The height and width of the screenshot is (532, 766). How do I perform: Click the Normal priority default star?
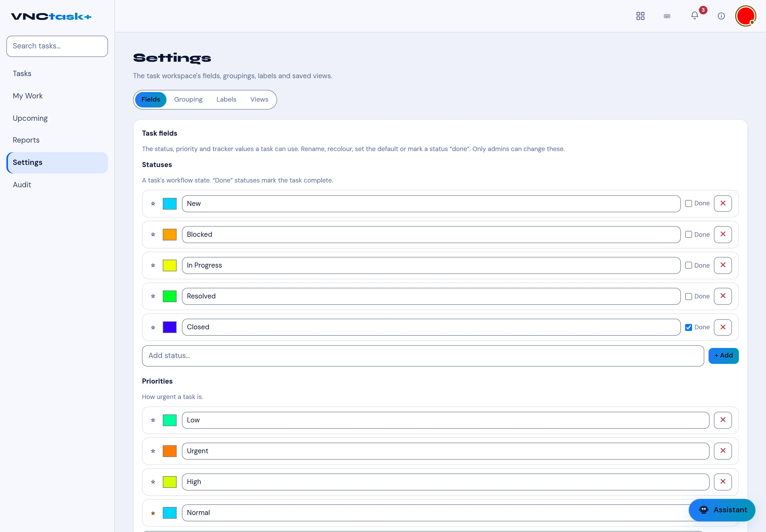(x=153, y=513)
